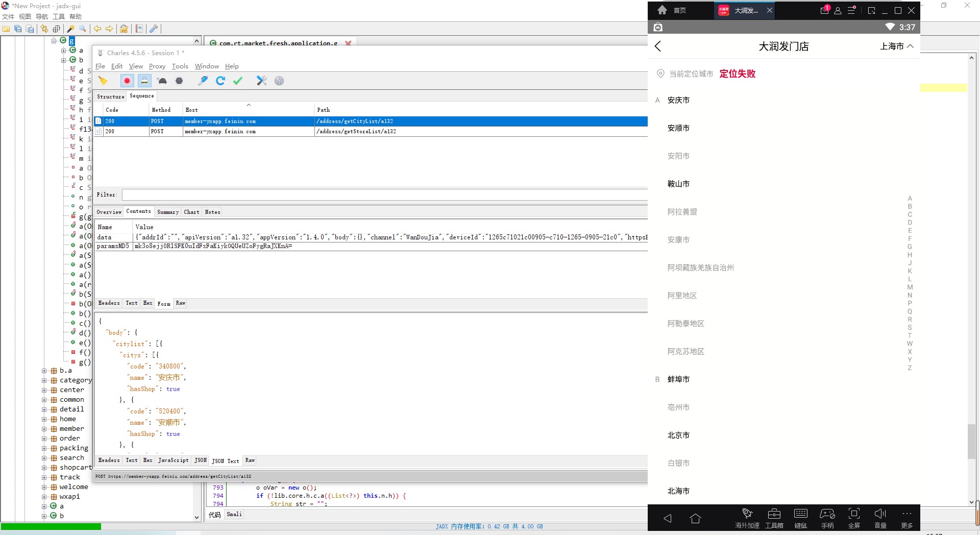Click jadx sync with editor icon
The width and height of the screenshot is (980, 535).
tap(44, 29)
